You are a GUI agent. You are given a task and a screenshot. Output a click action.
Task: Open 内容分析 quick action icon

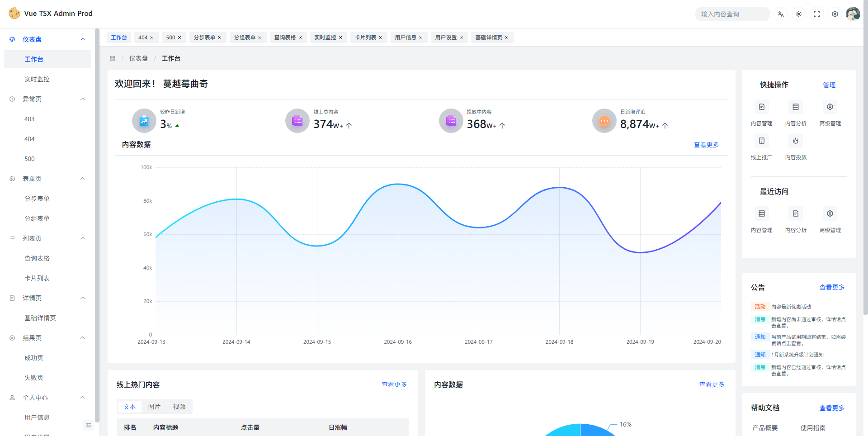pos(796,107)
